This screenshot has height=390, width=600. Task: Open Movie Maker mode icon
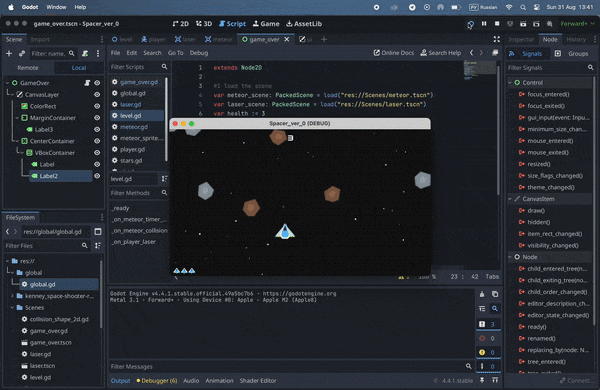click(x=549, y=24)
